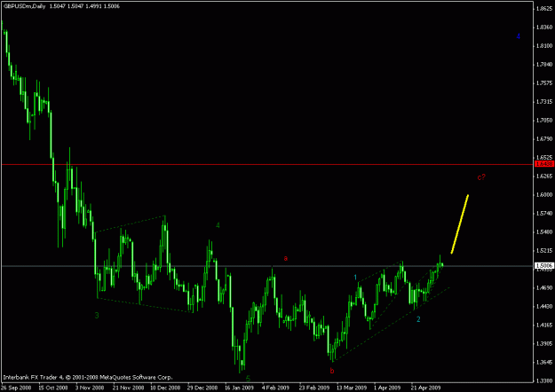This screenshot has width=555, height=392.
Task: Click the 4 Feb 2009 date label
Action: (x=276, y=388)
